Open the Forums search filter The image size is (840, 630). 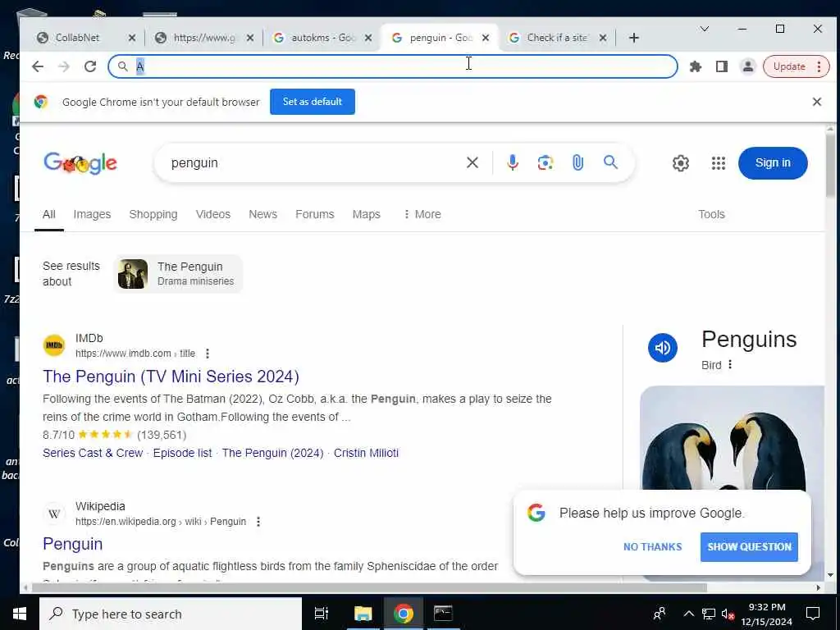314,214
